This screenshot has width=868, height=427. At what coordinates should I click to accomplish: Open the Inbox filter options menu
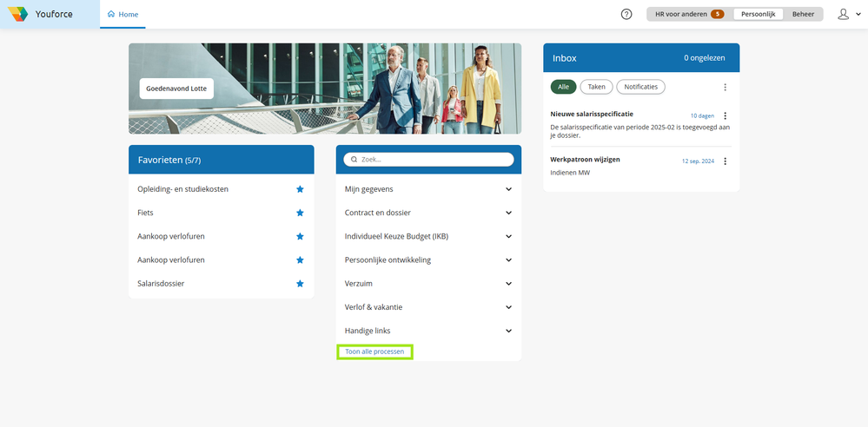pyautogui.click(x=726, y=88)
